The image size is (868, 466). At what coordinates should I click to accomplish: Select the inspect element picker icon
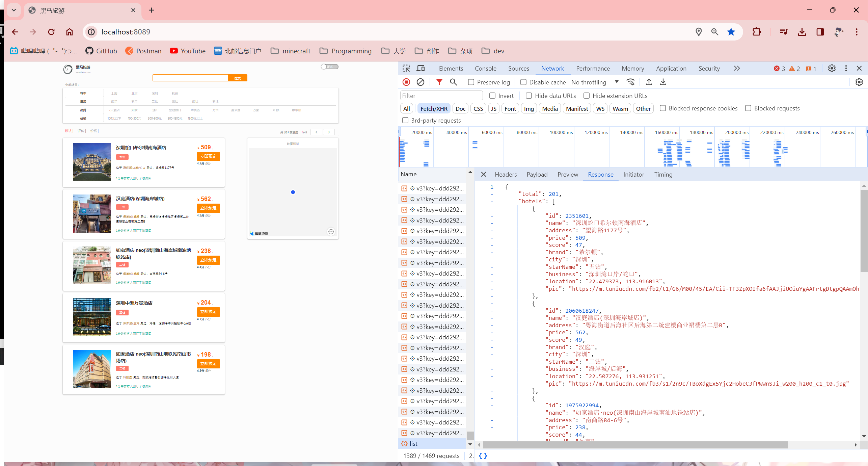(x=406, y=69)
